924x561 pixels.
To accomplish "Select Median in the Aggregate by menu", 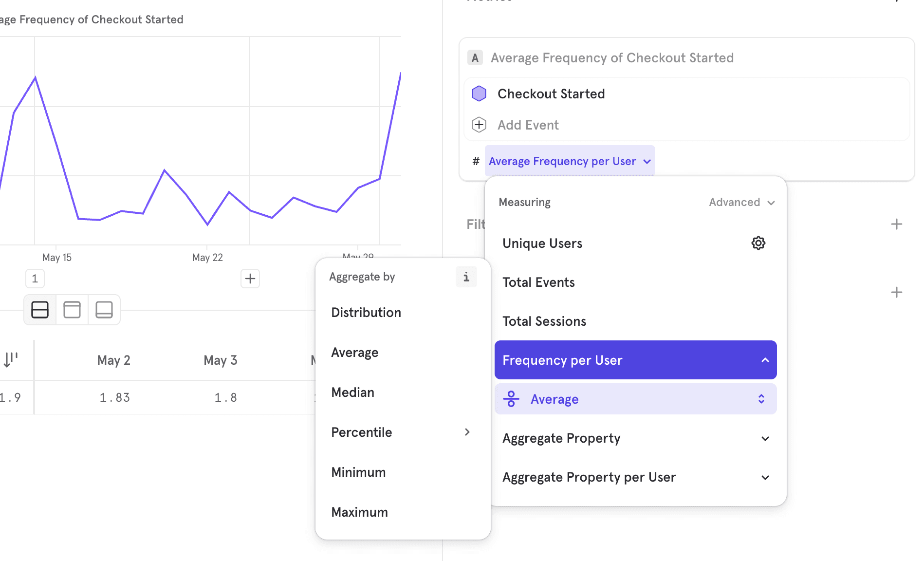I will pyautogui.click(x=352, y=392).
